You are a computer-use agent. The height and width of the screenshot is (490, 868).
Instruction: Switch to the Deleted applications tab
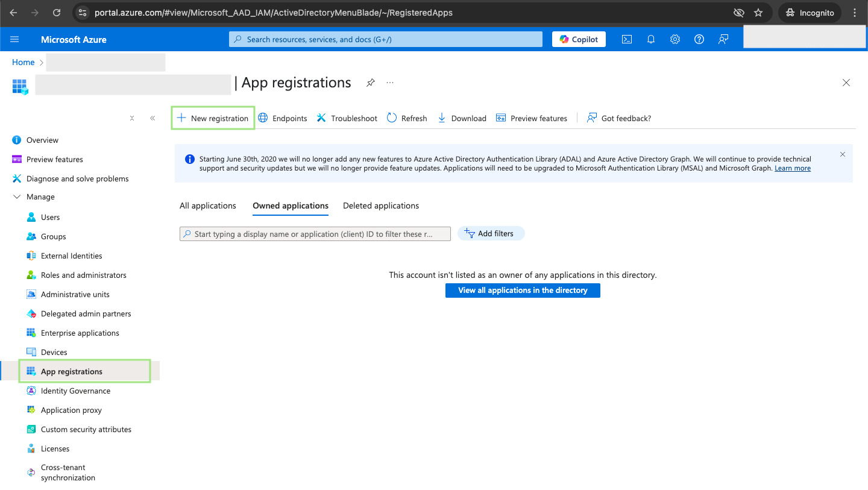(381, 206)
